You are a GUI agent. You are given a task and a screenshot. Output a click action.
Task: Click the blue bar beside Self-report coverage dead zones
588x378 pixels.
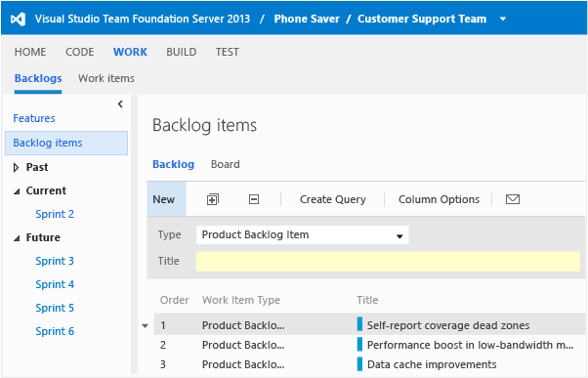coord(359,324)
